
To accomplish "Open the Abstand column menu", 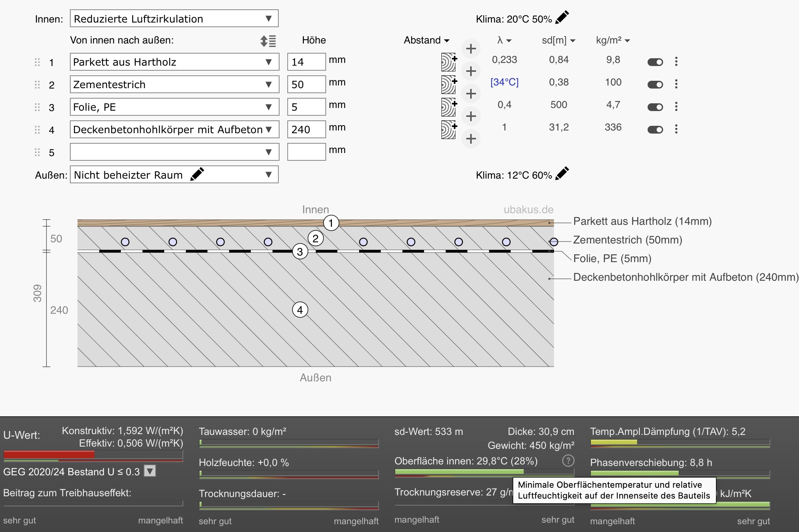I will (426, 40).
